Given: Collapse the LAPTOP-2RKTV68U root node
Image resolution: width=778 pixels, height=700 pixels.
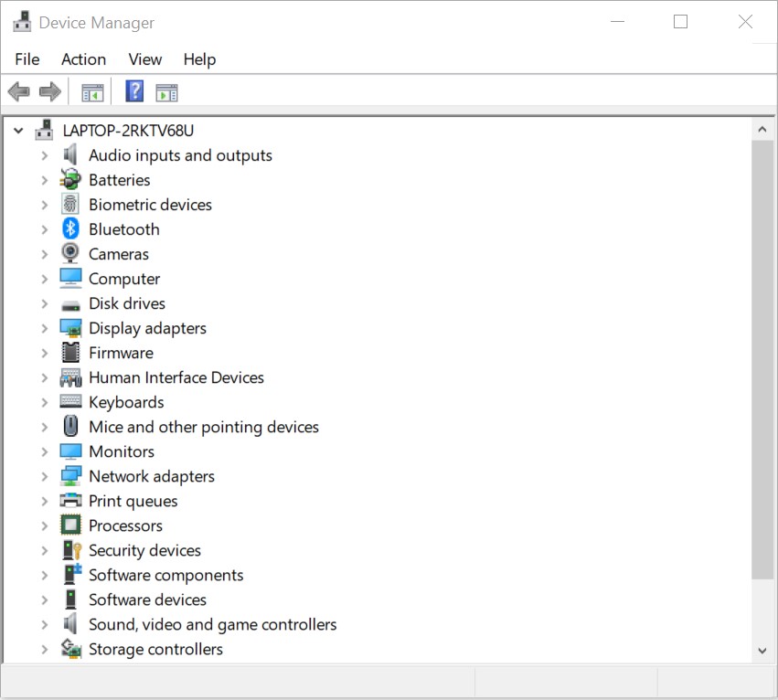Looking at the screenshot, I should click(x=18, y=130).
